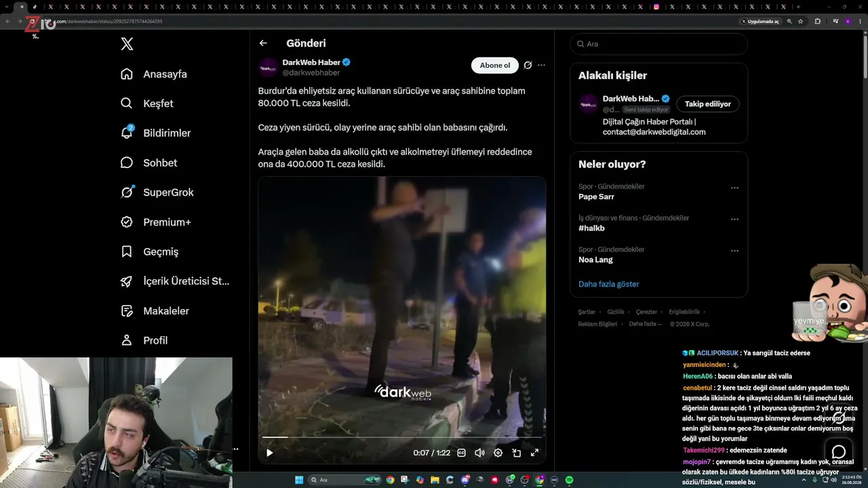868x488 pixels.
Task: Click the @darkwebhaber handle
Action: [x=311, y=73]
